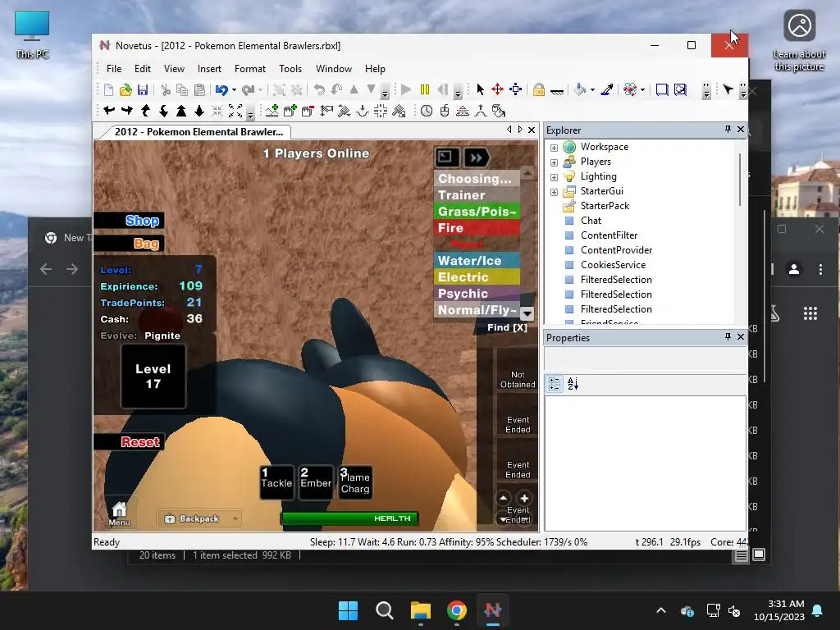The width and height of the screenshot is (840, 630).
Task: Click the terrain add icon with green plus
Action: [x=272, y=111]
